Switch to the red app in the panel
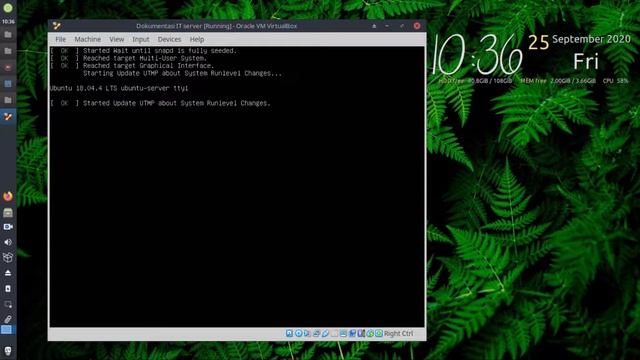 (x=8, y=67)
